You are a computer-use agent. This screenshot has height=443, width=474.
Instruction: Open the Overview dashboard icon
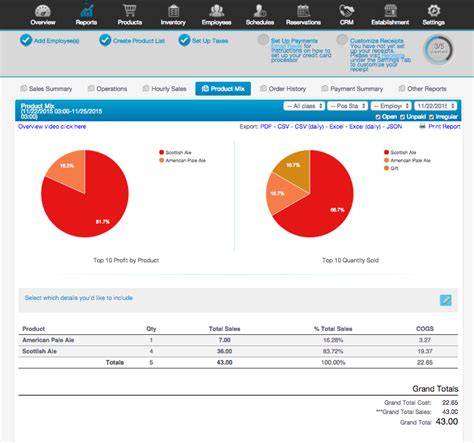click(43, 11)
